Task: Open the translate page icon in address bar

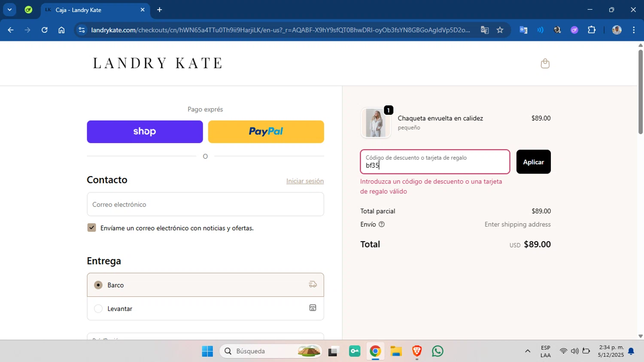Action: (485, 30)
